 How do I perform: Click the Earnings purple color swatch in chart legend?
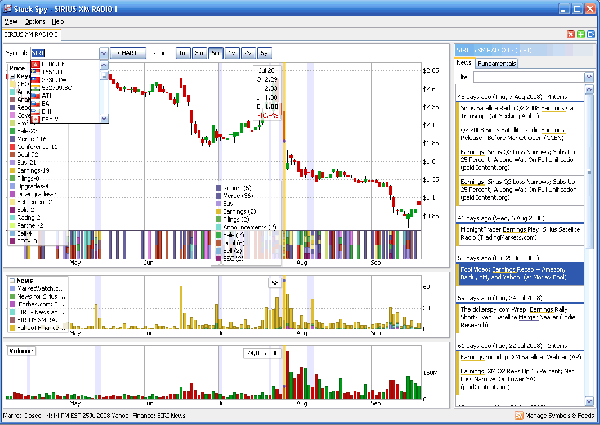[x=219, y=211]
